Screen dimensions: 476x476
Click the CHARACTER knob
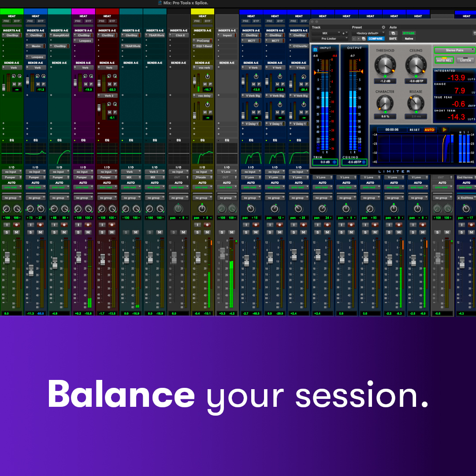pyautogui.click(x=385, y=103)
